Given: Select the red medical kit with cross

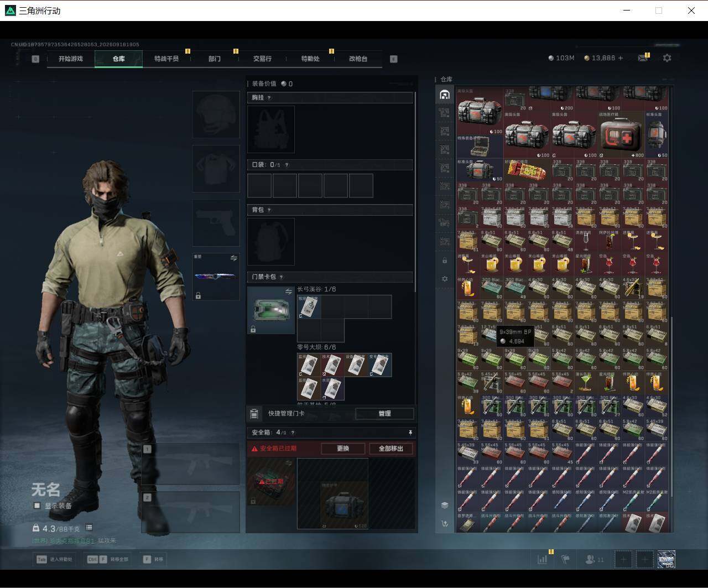Looking at the screenshot, I should [621, 134].
